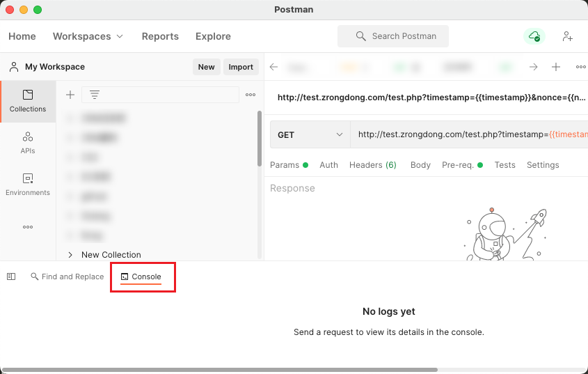The width and height of the screenshot is (588, 374).
Task: Select the New Collection label
Action: click(x=111, y=255)
